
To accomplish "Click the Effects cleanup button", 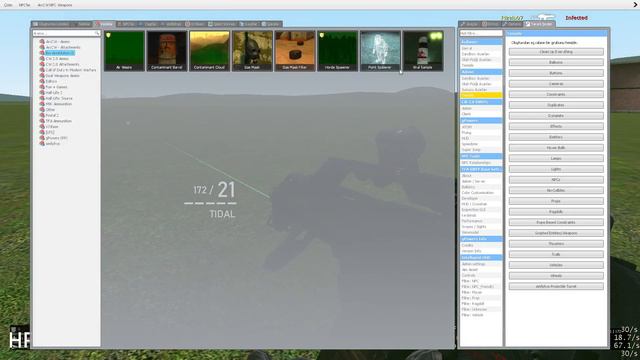I will tap(556, 127).
